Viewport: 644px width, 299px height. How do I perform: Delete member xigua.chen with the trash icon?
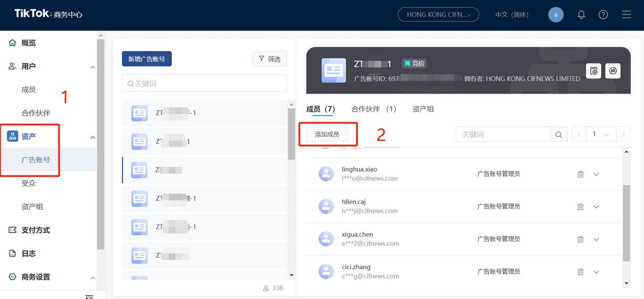[581, 239]
